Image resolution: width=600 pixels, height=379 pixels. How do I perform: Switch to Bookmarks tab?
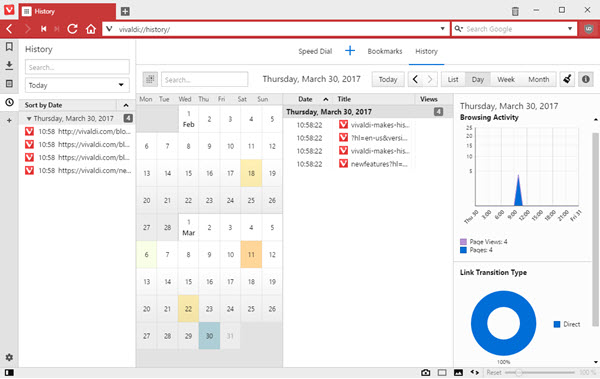(385, 51)
